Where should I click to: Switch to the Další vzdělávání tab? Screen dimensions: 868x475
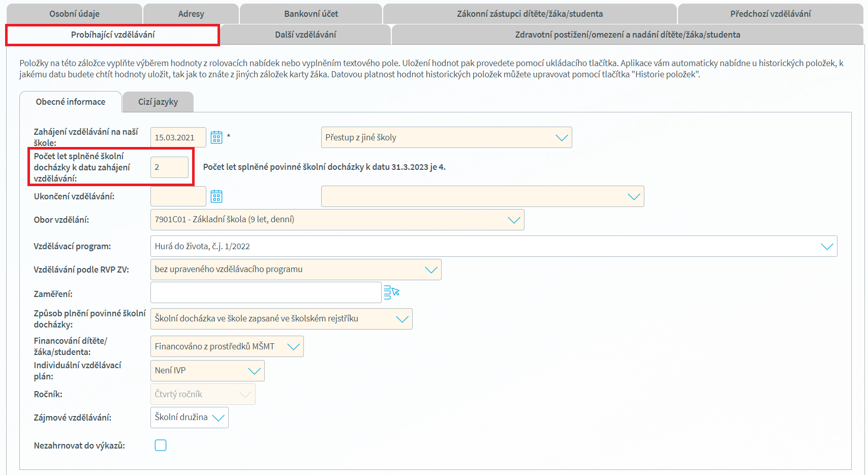[x=305, y=35]
